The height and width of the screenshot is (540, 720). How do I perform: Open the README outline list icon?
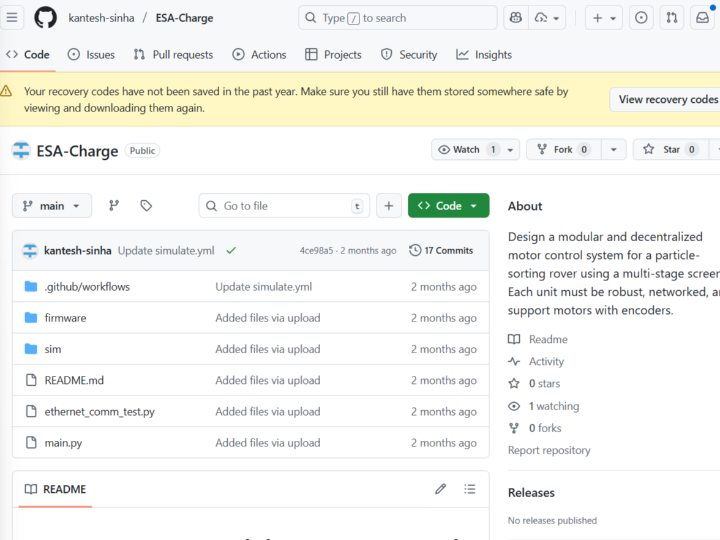470,489
